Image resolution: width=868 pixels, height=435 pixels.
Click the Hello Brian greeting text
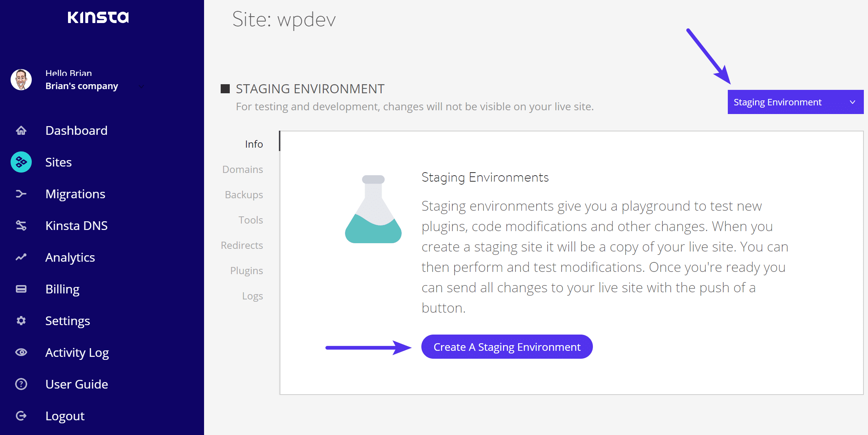point(68,73)
